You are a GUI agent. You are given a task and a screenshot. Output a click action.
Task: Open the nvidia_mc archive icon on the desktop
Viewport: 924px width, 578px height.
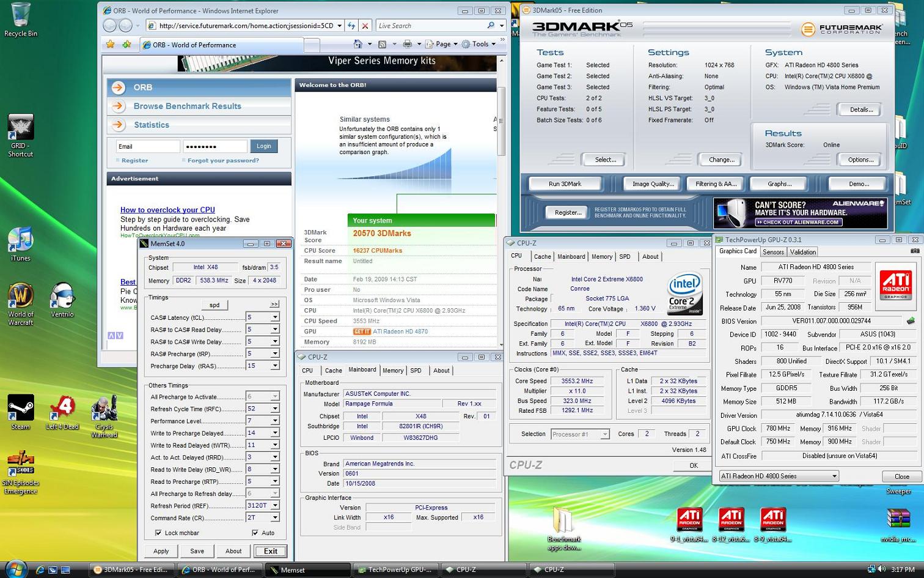(898, 525)
